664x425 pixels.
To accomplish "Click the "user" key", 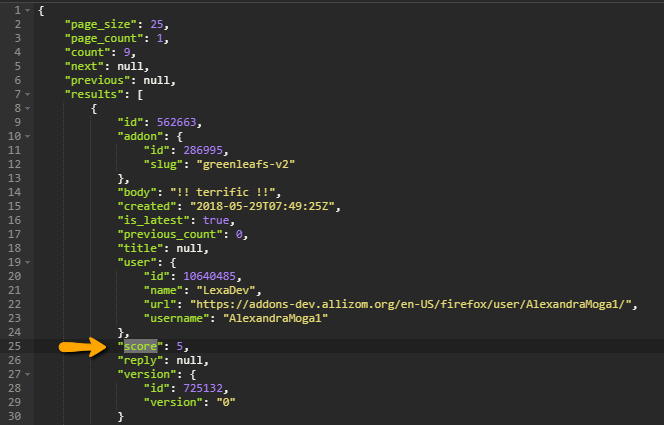I will point(137,262).
